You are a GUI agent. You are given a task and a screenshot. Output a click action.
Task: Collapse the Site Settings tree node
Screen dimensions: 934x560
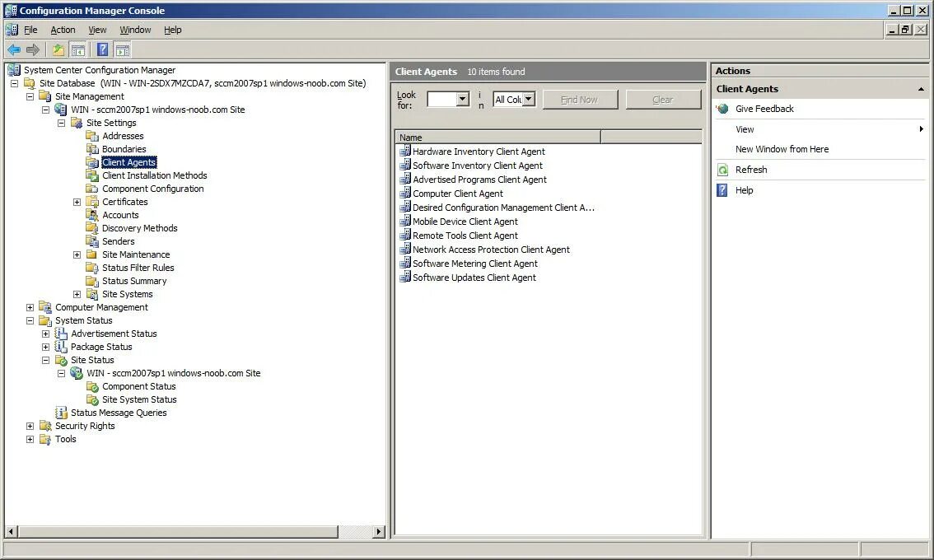[x=61, y=122]
